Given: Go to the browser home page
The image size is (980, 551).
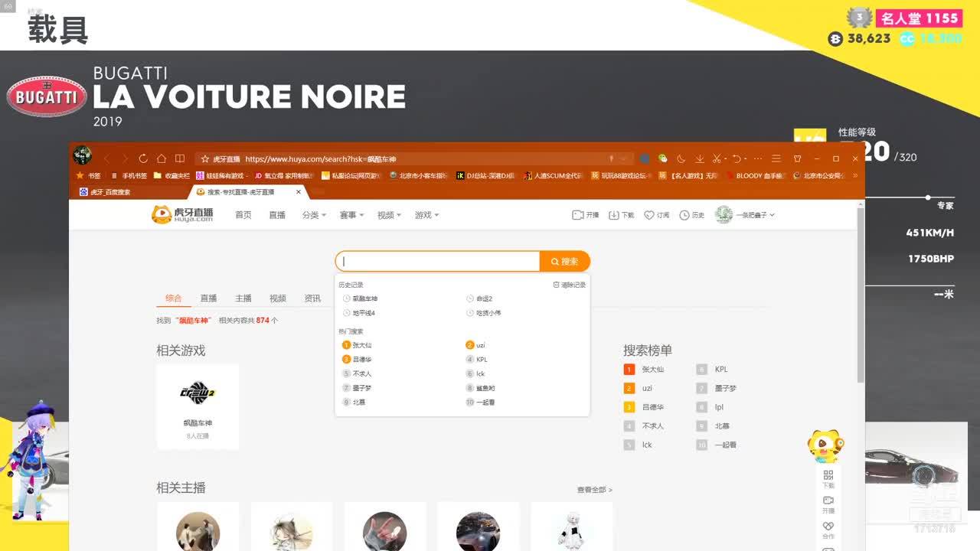Looking at the screenshot, I should [162, 158].
